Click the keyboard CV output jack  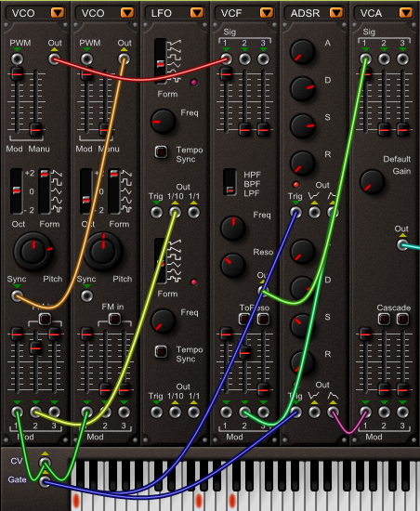[45, 462]
